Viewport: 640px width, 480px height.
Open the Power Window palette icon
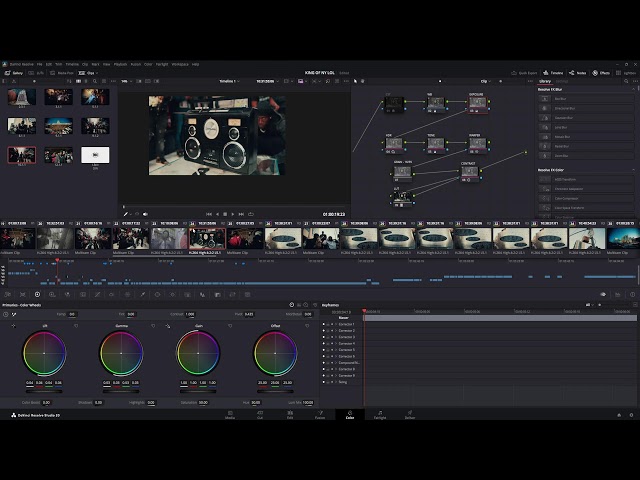158,294
